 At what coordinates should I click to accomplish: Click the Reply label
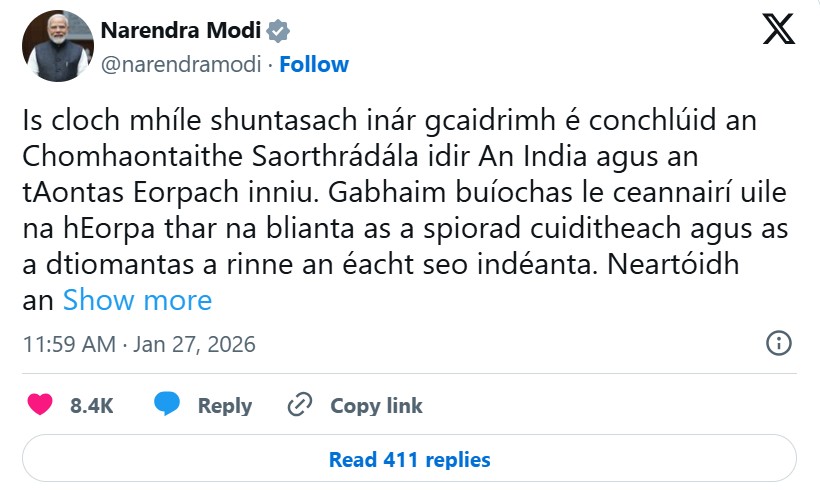225,406
